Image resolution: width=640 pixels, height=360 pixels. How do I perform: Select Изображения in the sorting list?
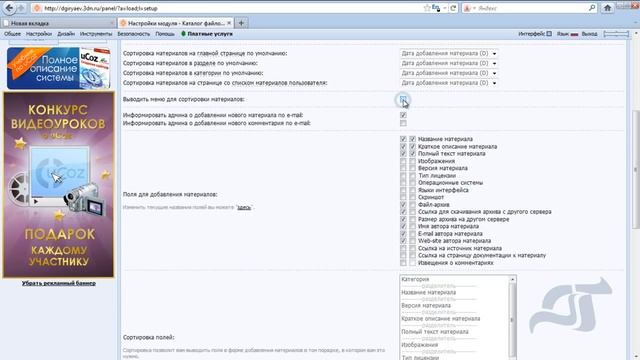[420, 344]
